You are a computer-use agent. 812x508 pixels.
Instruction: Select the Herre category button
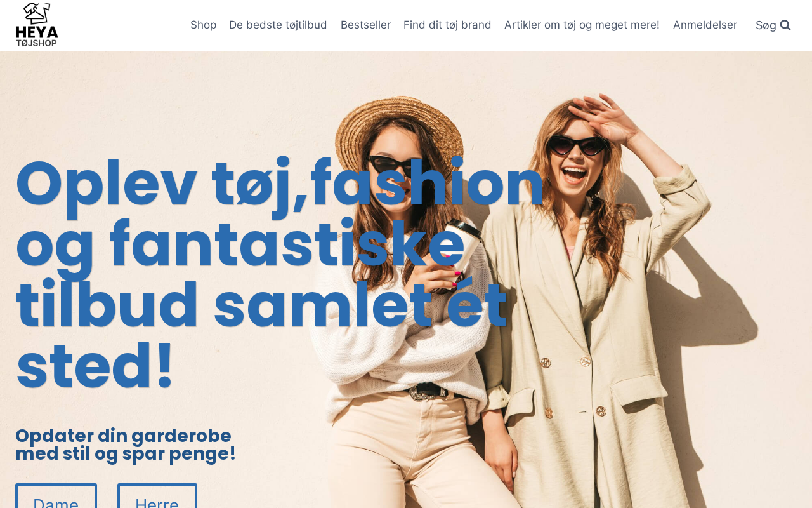(157, 496)
